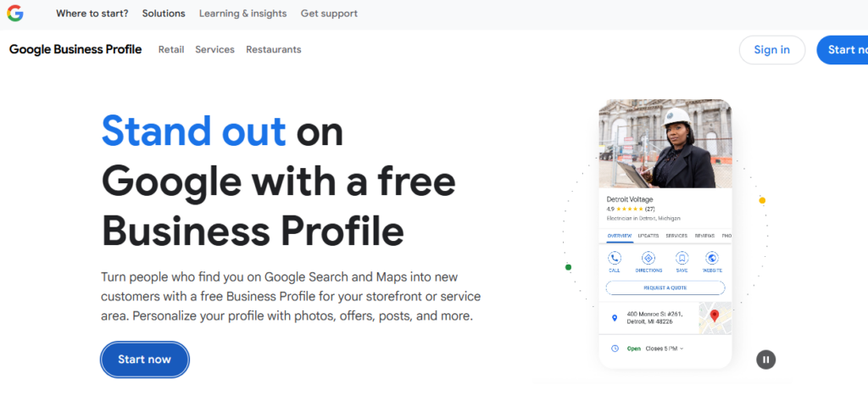Tap the Directions icon on the profile card

click(x=648, y=258)
